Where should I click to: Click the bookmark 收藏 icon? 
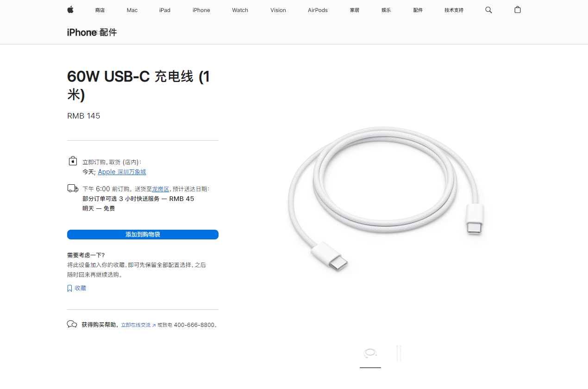69,288
